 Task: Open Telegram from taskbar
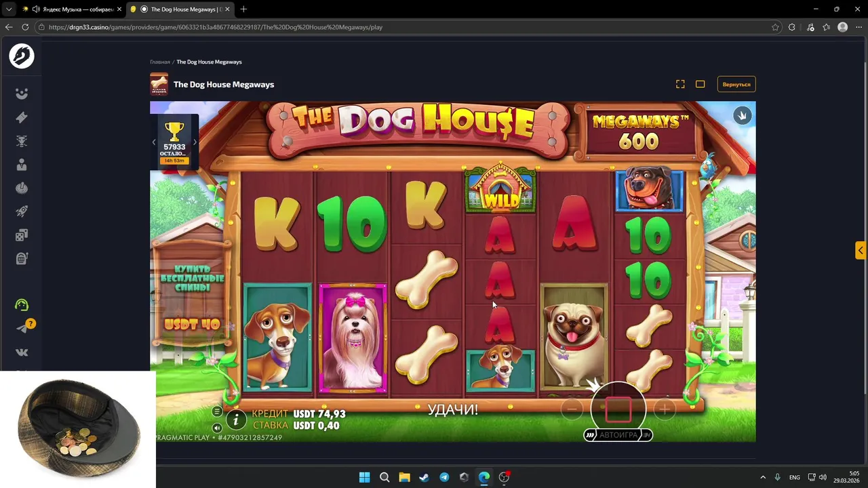pos(444,477)
